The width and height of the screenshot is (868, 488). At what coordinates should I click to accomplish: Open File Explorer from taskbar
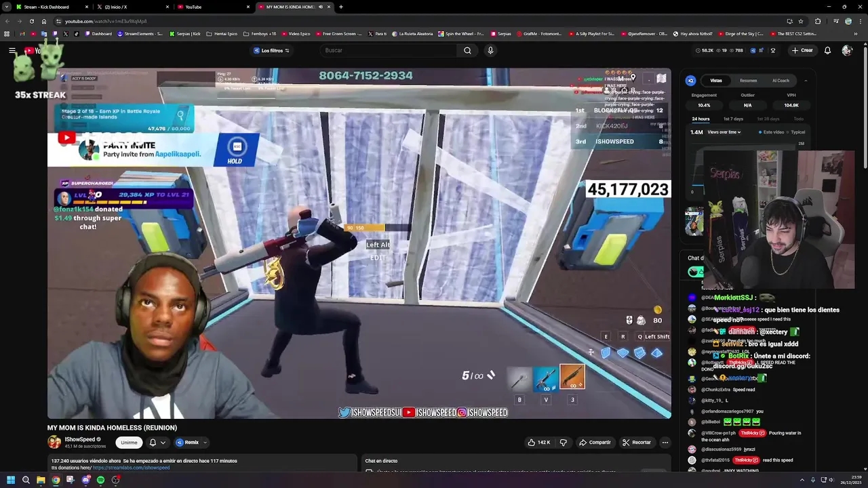pyautogui.click(x=41, y=480)
